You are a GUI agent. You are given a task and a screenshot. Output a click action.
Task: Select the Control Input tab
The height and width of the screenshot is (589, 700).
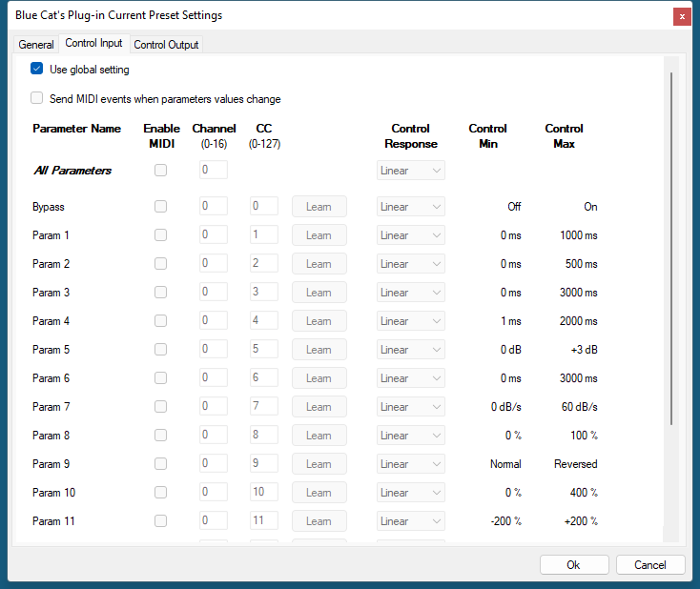(93, 43)
